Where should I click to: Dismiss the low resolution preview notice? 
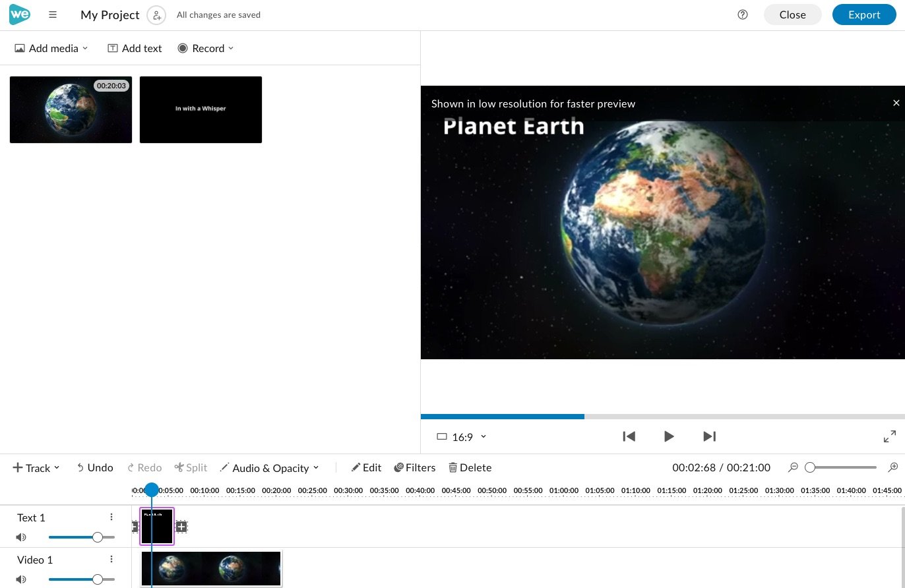(896, 103)
